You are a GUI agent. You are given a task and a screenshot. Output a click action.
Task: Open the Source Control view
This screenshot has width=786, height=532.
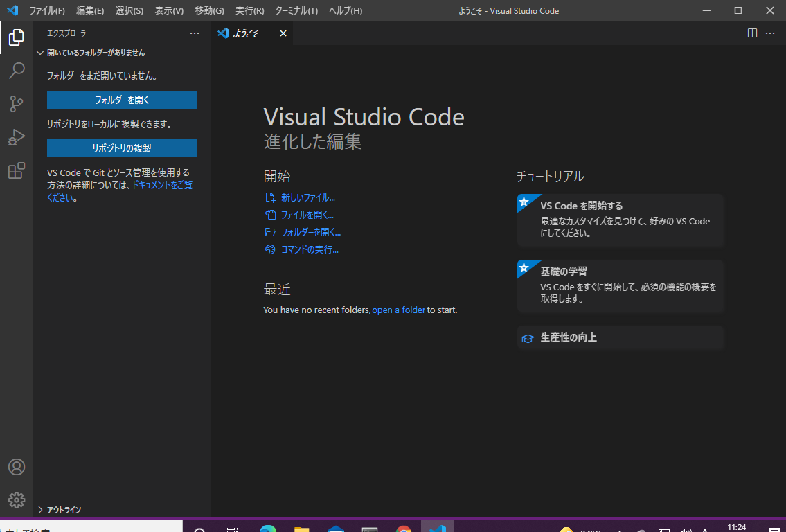pyautogui.click(x=17, y=104)
